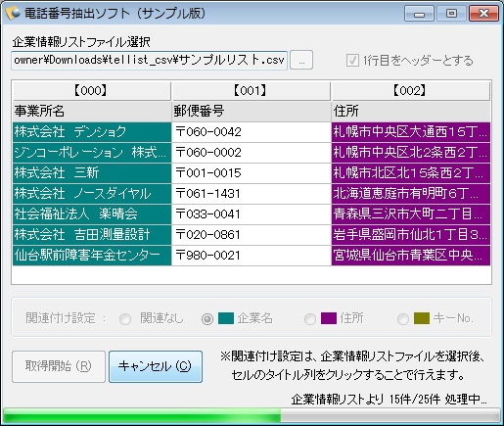Image resolution: width=504 pixels, height=426 pixels.
Task: Click postal code 〒033-0041
Action: coord(252,214)
